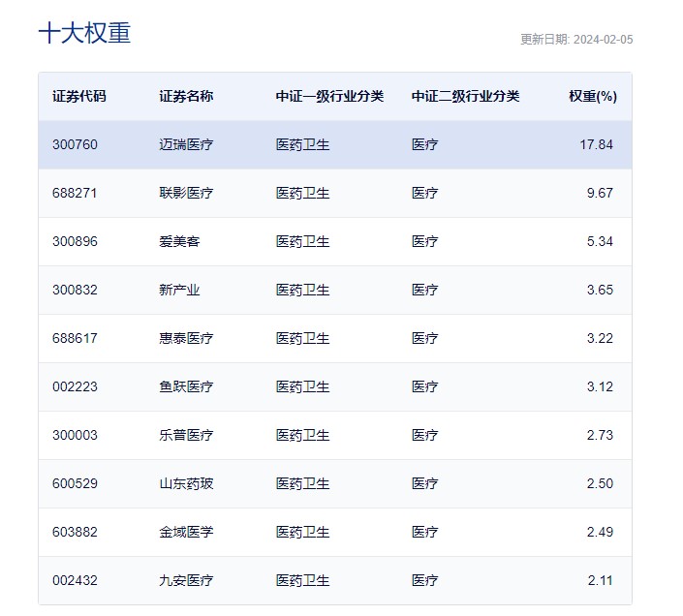Image resolution: width=683 pixels, height=616 pixels.
Task: Click 医疗 sector in the 新产业 row
Action: 424,290
